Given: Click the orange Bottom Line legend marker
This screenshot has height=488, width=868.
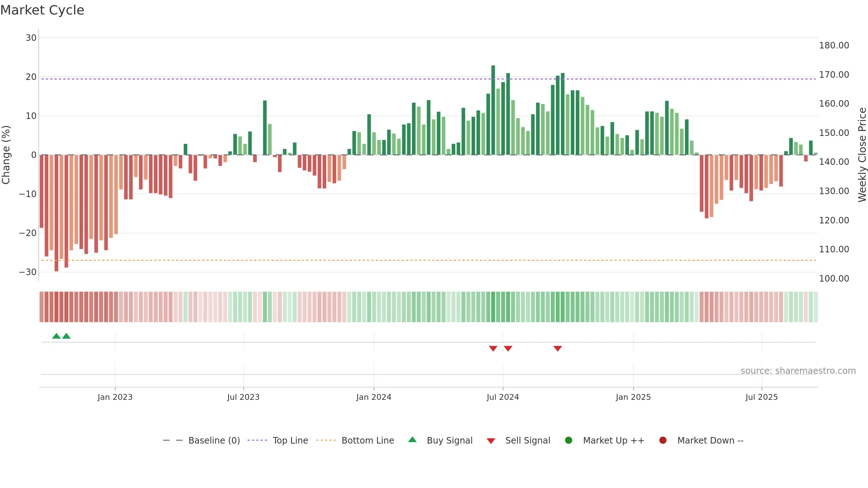Looking at the screenshot, I should (326, 440).
